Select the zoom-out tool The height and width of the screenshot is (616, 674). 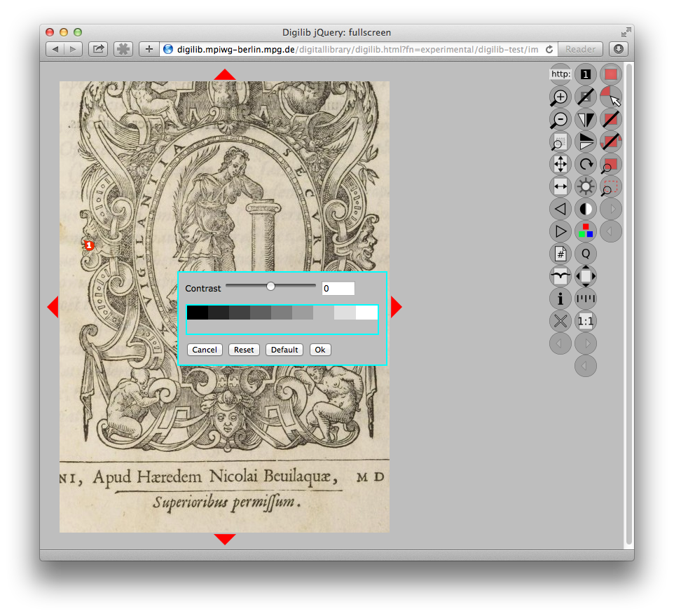click(559, 119)
